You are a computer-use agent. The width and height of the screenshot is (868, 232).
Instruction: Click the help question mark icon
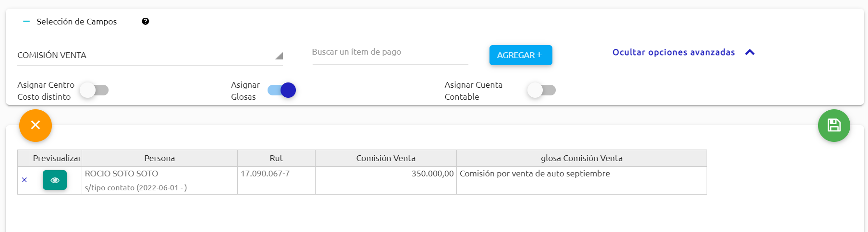(146, 22)
